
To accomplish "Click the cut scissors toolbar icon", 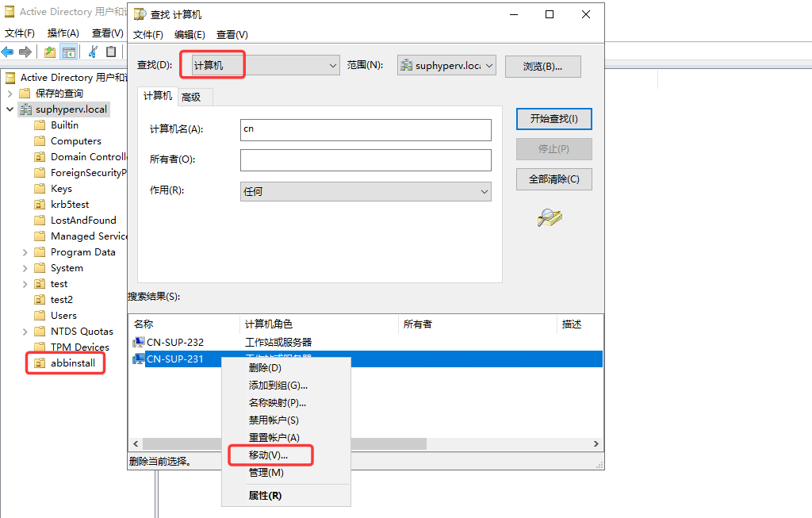I will pos(94,52).
